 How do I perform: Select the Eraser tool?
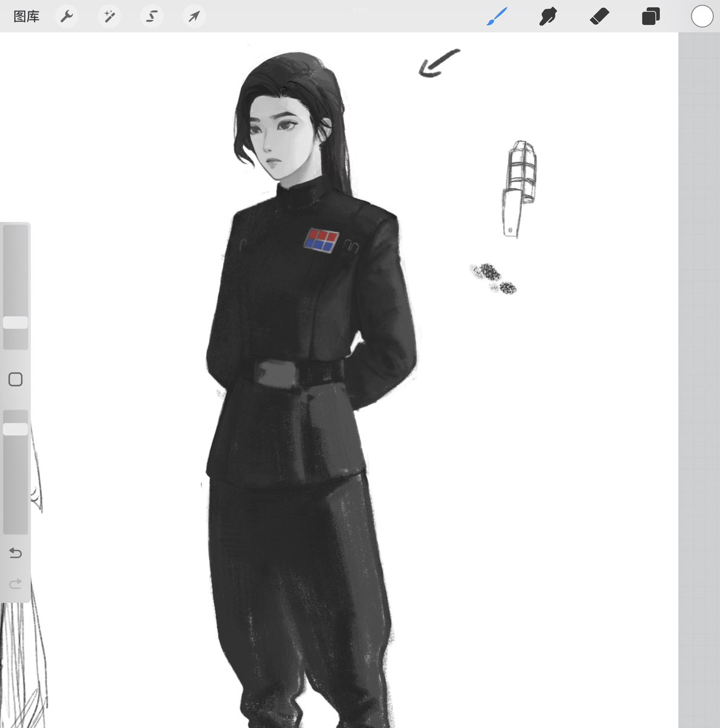tap(599, 16)
